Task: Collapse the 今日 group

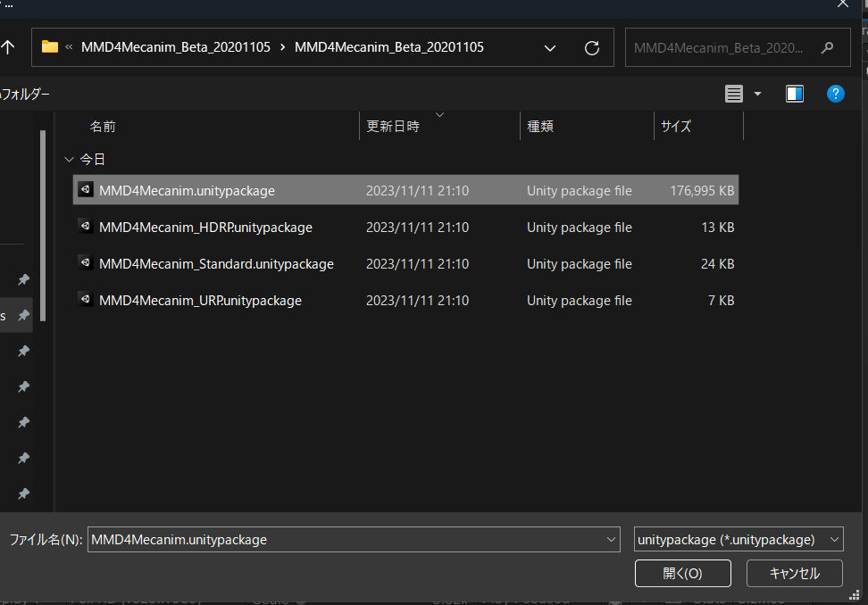Action: [69, 159]
